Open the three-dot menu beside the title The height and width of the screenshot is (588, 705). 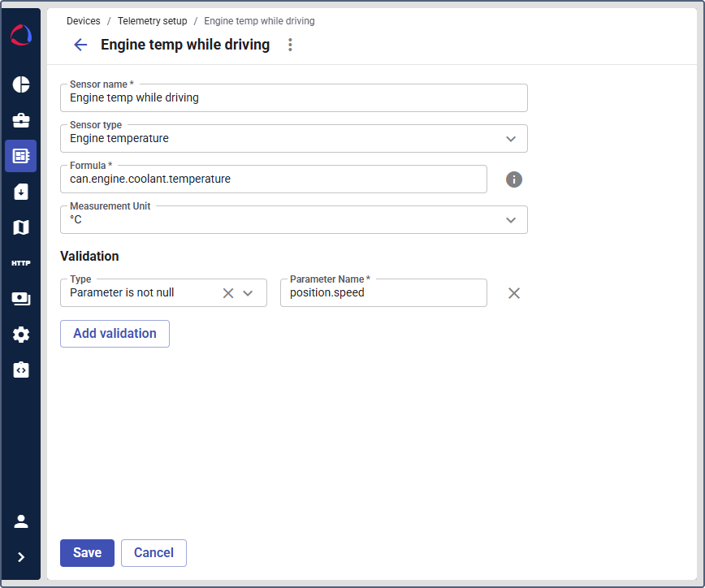coord(290,45)
